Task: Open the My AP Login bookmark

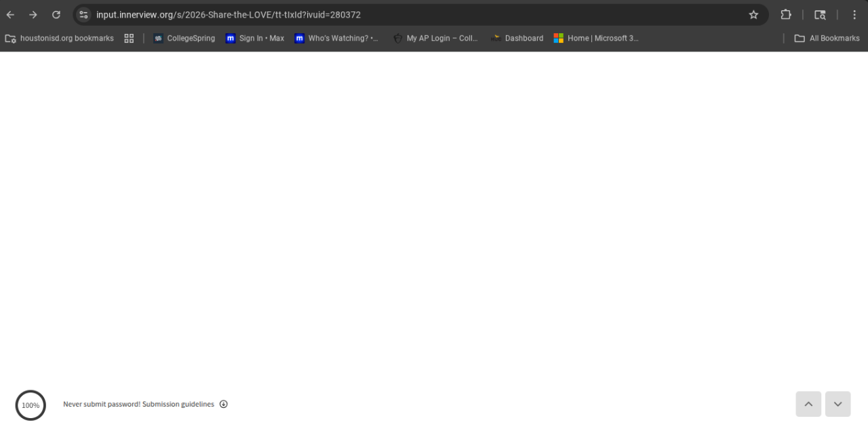Action: (435, 38)
